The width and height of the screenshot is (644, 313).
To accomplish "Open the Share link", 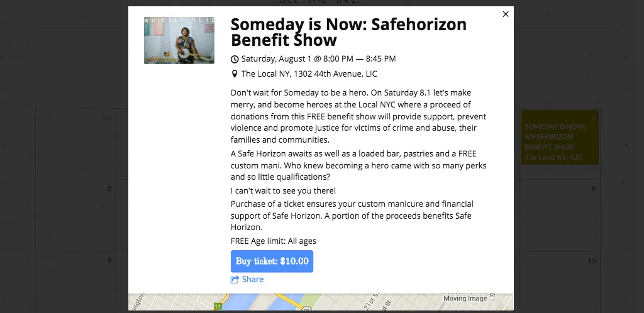I will [253, 279].
